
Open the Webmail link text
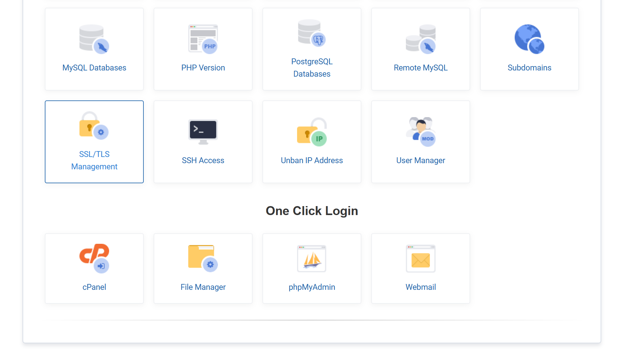421,287
